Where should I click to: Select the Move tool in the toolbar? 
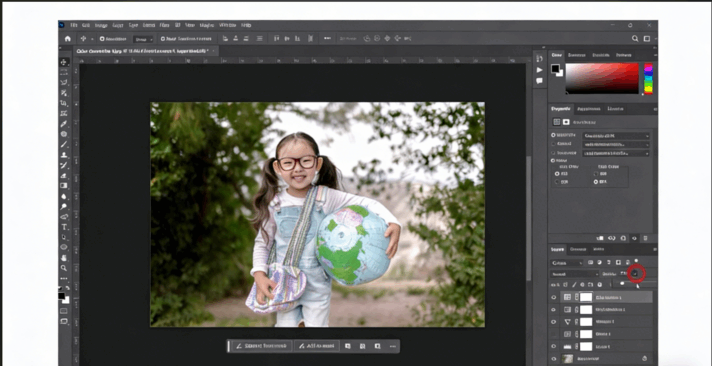tap(64, 62)
